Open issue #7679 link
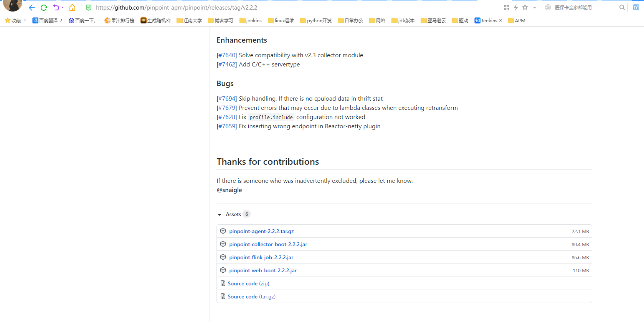Viewport: 644px width, 328px height. pyautogui.click(x=227, y=108)
